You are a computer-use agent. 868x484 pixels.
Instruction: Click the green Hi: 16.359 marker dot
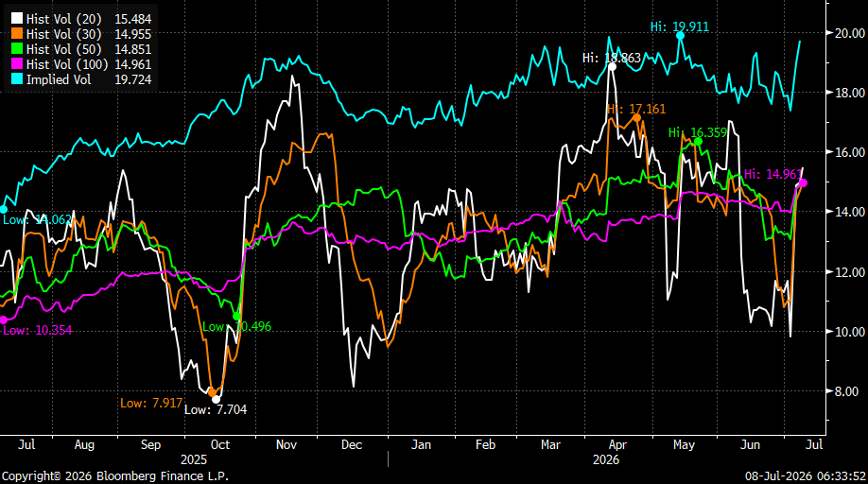coord(698,142)
